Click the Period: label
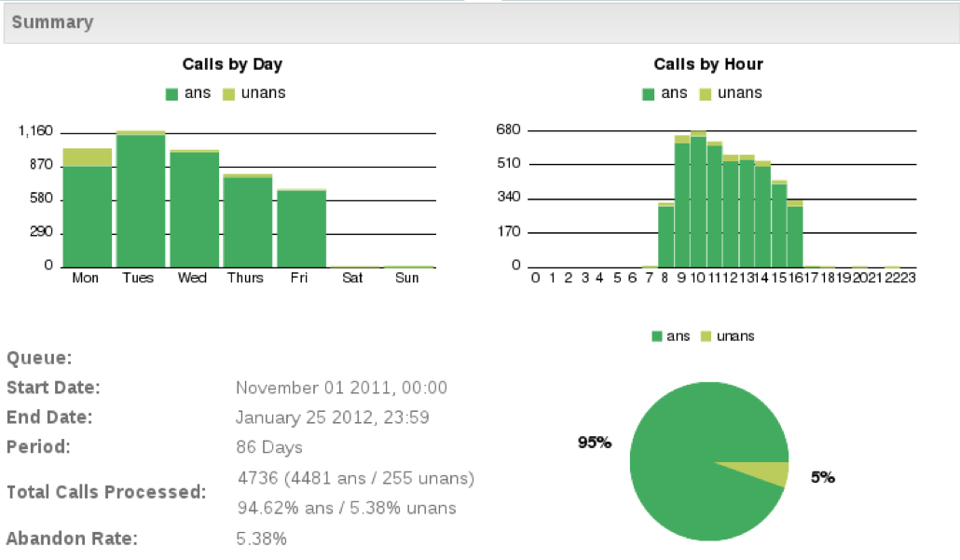960x560 pixels. [x=38, y=446]
